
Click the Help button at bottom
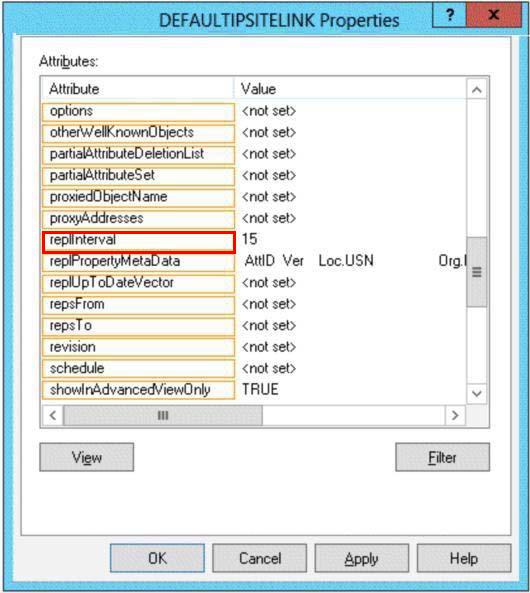coord(464,558)
